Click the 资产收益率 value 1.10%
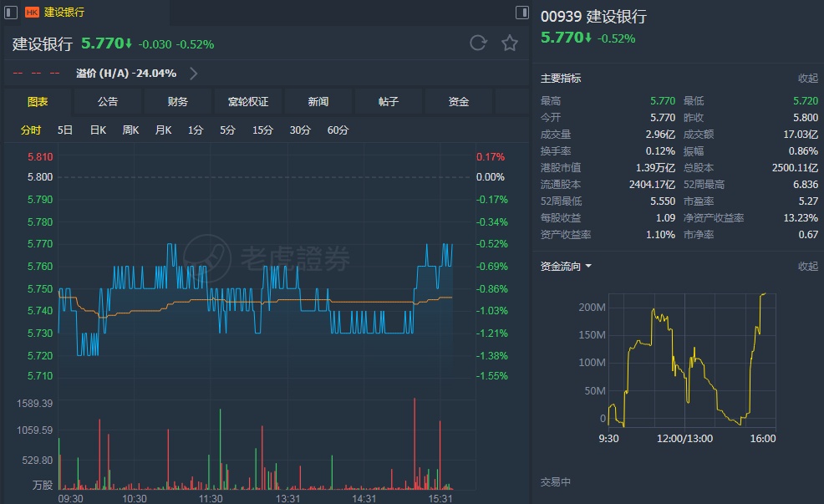824x504 pixels. point(660,234)
